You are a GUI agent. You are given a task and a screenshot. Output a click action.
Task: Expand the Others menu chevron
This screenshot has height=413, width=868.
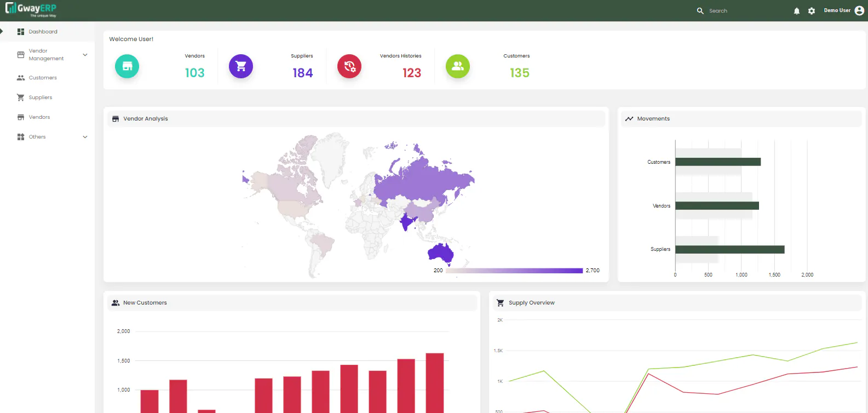coord(85,137)
